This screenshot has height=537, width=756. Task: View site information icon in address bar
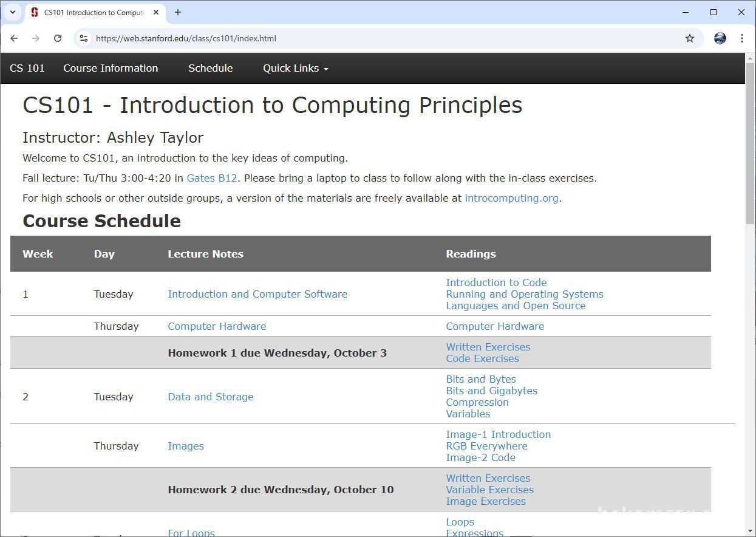coord(84,38)
